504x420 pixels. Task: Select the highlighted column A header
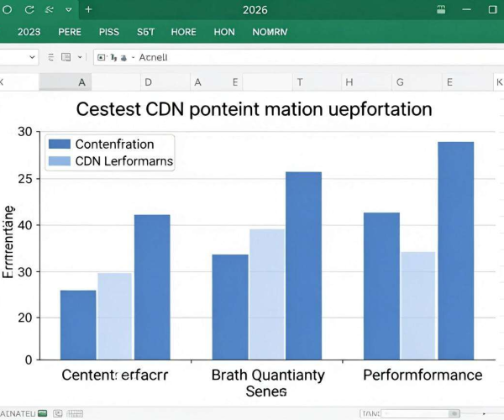pyautogui.click(x=66, y=82)
